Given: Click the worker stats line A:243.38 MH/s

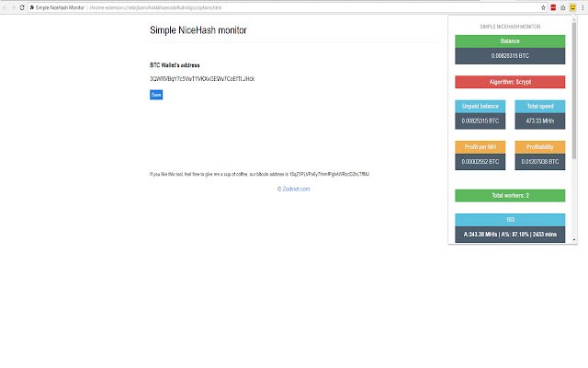Looking at the screenshot, I should (x=510, y=235).
